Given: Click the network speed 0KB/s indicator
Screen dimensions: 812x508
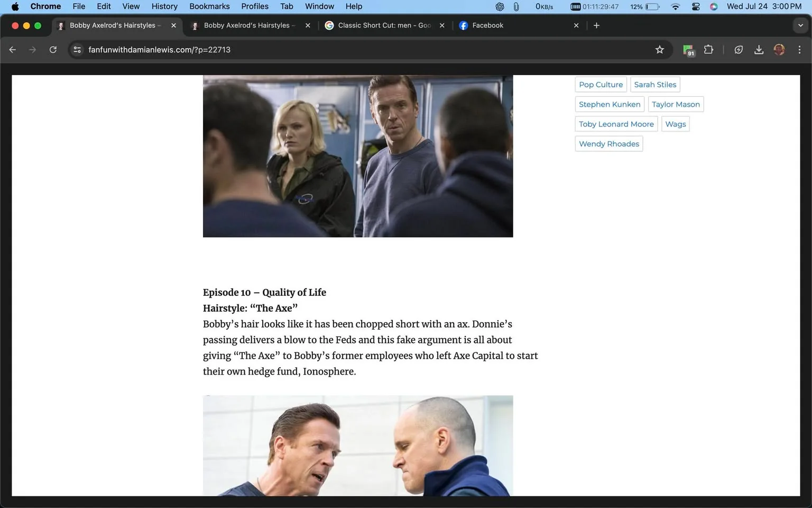Looking at the screenshot, I should 544,6.
